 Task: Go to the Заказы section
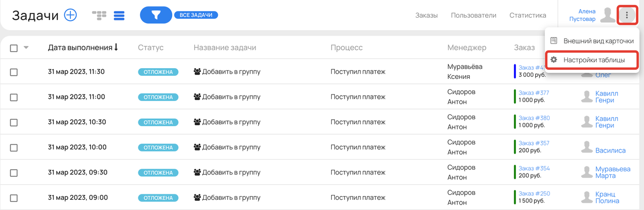(x=426, y=16)
